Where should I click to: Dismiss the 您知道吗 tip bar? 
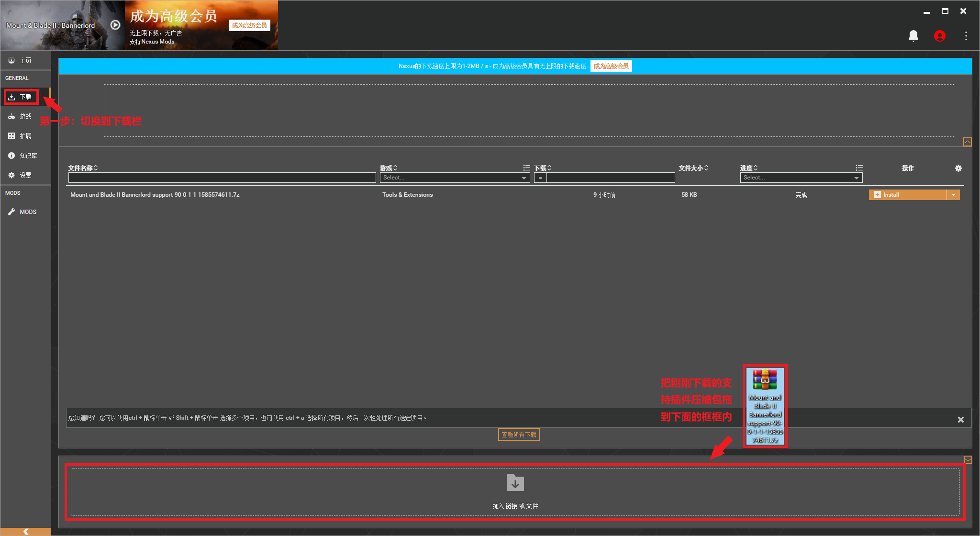[960, 420]
